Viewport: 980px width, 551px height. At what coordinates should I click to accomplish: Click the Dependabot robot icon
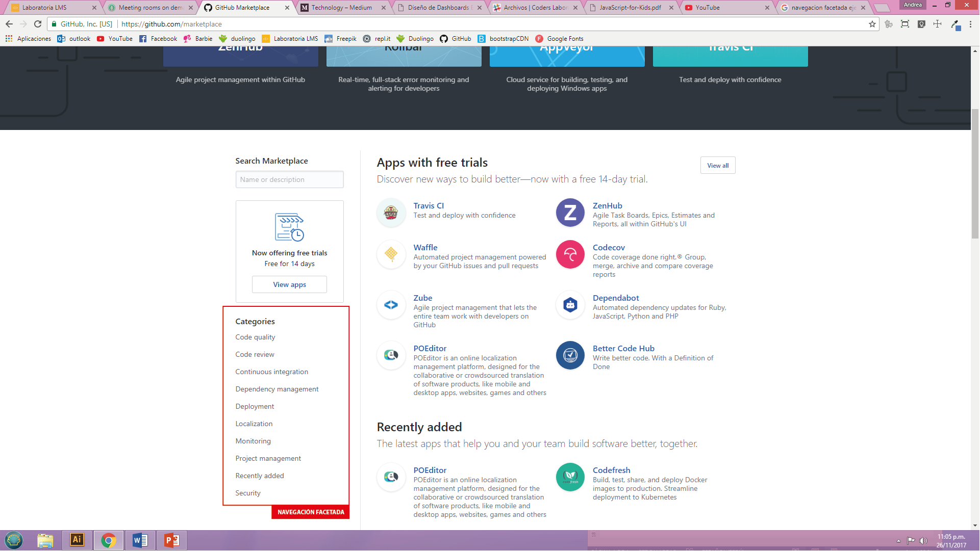click(570, 305)
